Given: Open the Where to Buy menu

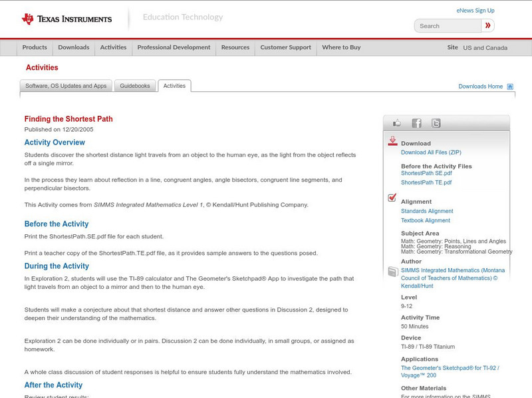Looking at the screenshot, I should tap(341, 47).
